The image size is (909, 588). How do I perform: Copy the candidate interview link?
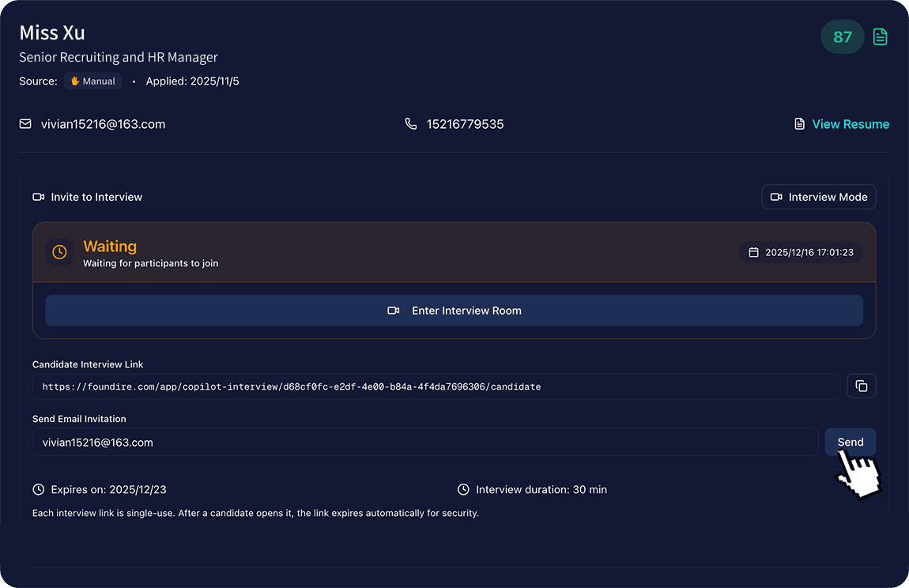tap(861, 386)
